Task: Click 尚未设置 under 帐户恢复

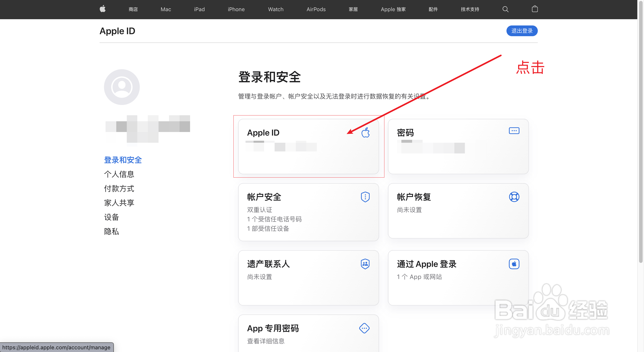Action: (x=409, y=210)
